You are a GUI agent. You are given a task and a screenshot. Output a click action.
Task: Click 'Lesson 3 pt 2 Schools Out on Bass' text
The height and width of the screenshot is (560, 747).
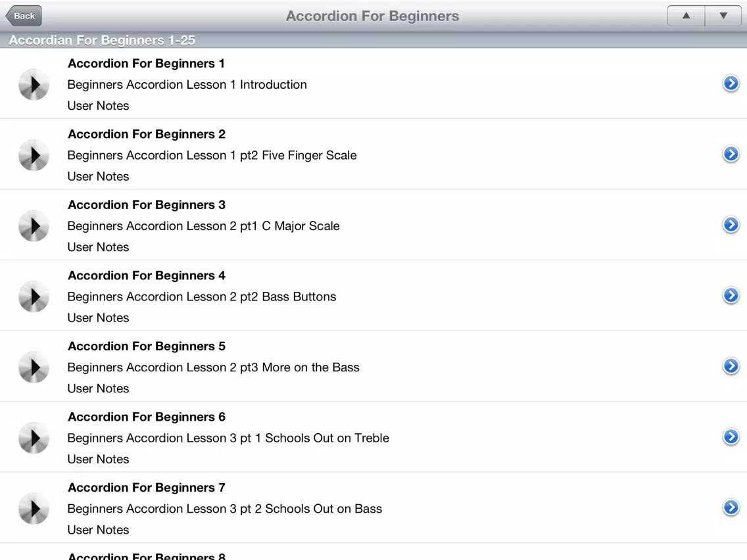[x=284, y=509]
